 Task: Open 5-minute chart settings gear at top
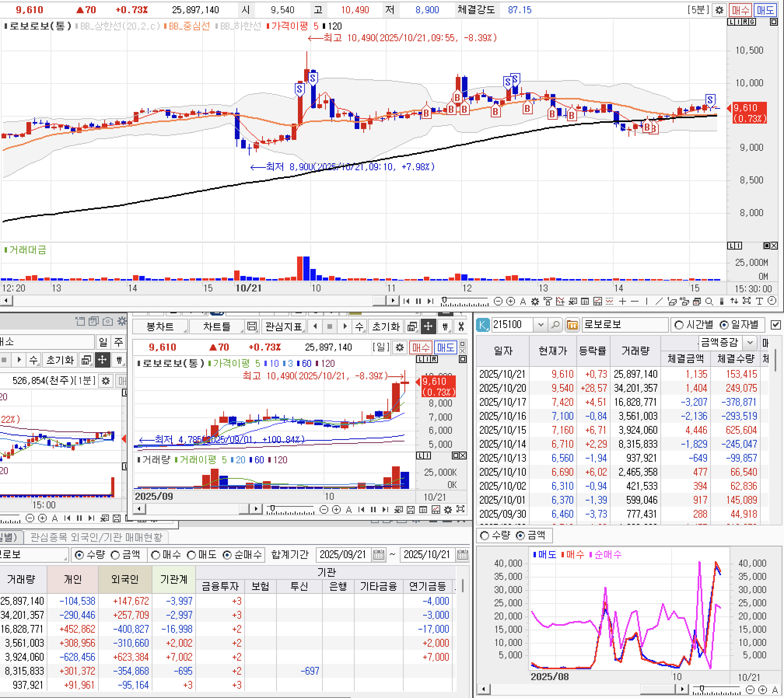coord(719,10)
